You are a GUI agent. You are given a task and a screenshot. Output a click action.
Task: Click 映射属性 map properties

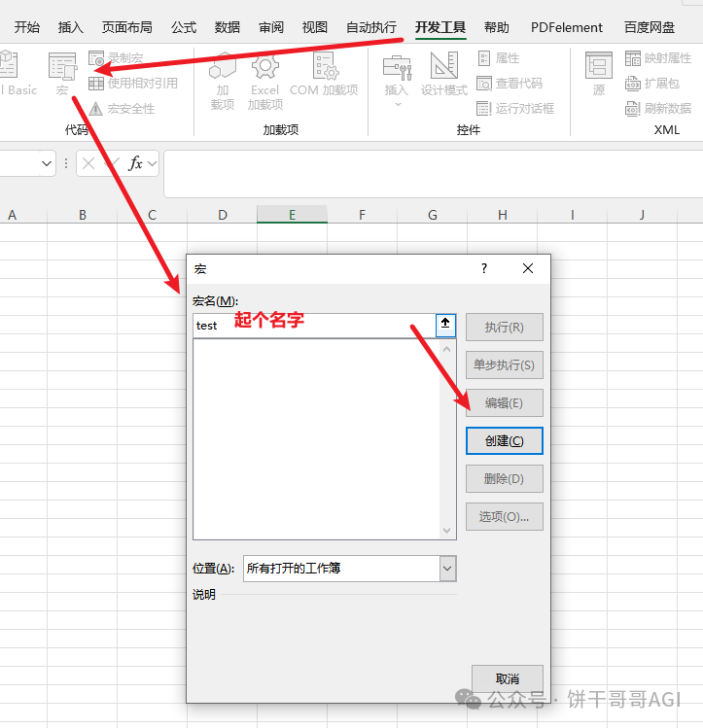coord(658,58)
